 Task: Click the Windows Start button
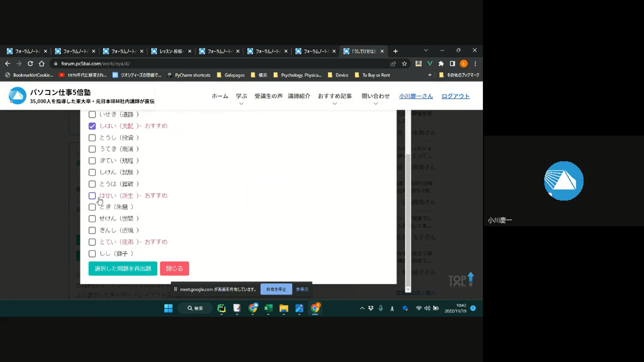(168, 308)
